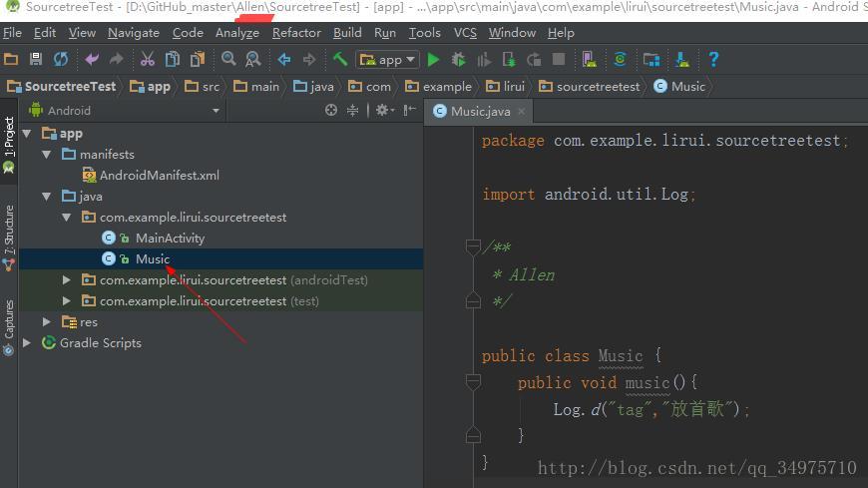This screenshot has height=488, width=868.
Task: Collapse the manifests folder
Action: [x=47, y=155]
